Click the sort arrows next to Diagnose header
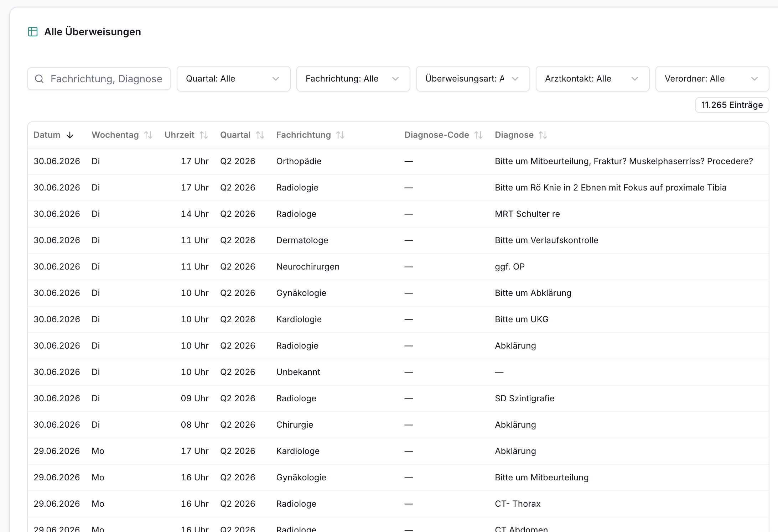Image resolution: width=778 pixels, height=532 pixels. pos(543,135)
